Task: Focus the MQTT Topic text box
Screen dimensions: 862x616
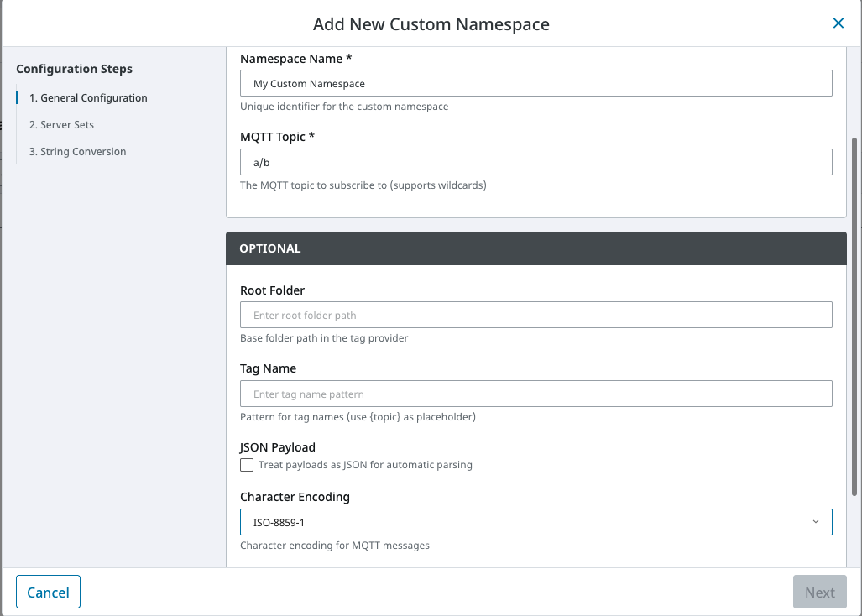Action: tap(535, 163)
